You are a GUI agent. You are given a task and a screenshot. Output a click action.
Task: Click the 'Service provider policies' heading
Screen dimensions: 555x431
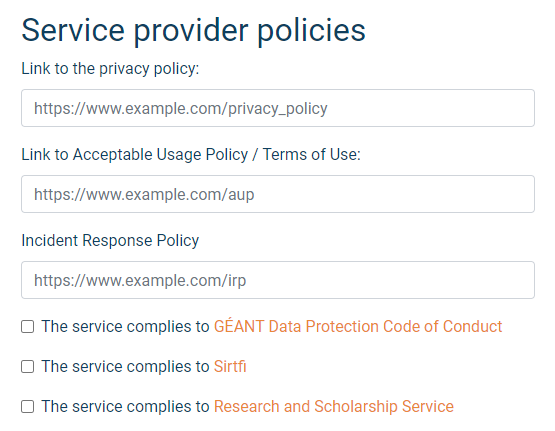193,30
